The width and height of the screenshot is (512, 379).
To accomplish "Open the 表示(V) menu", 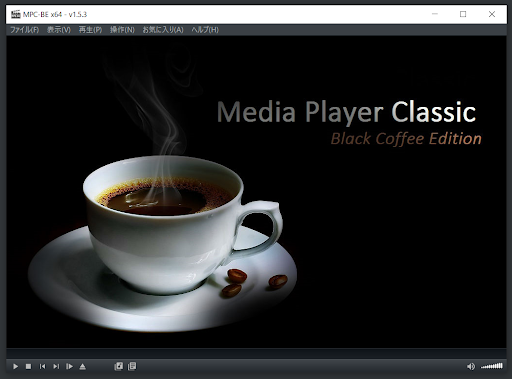I will coord(59,30).
